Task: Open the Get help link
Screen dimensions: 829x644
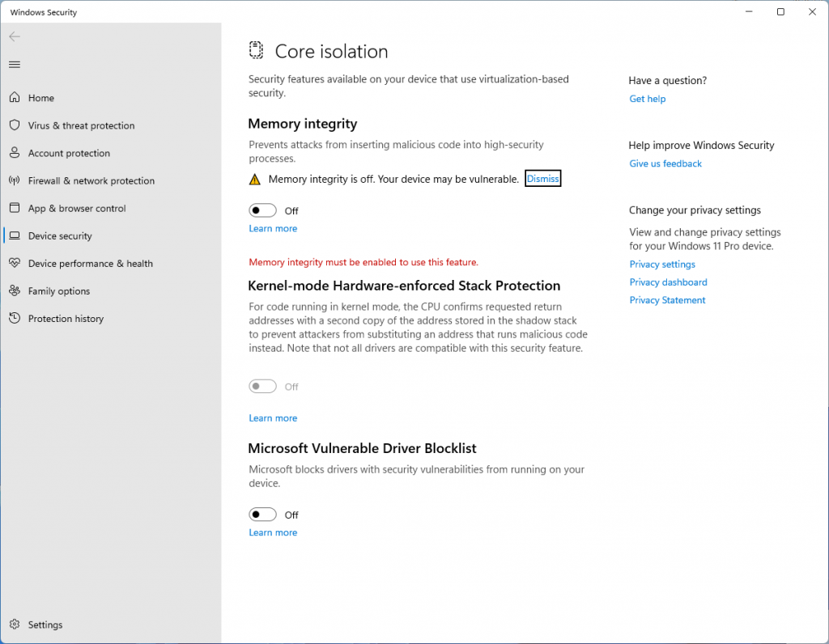Action: pyautogui.click(x=648, y=99)
